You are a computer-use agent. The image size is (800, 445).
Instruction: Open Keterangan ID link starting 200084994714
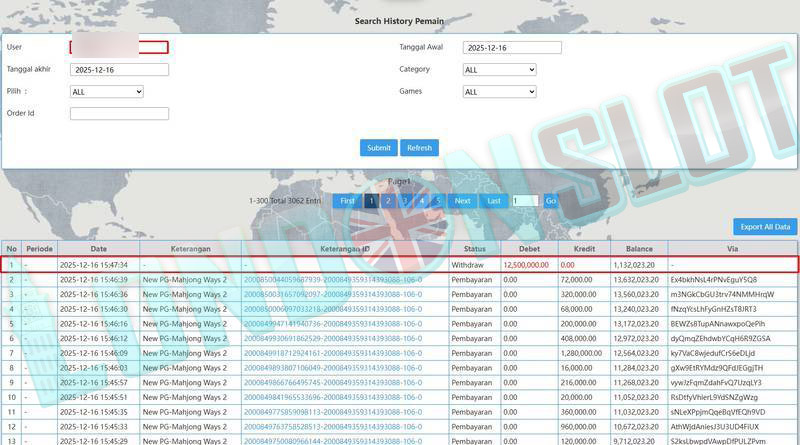point(333,324)
